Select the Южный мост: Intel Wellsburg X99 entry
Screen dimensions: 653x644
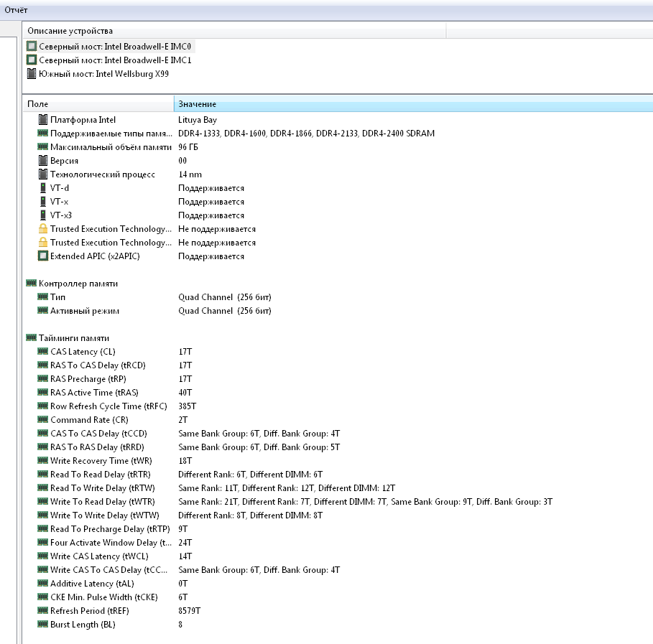(98, 74)
